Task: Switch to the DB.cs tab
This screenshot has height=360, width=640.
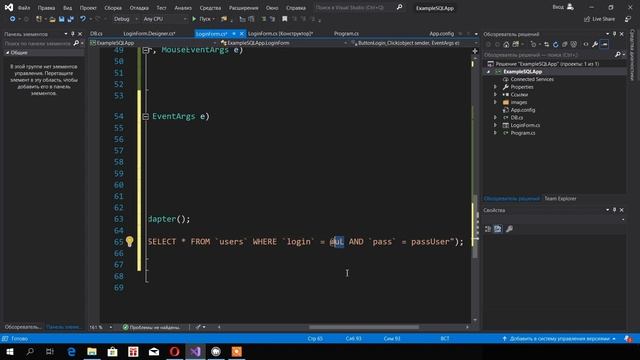Action: pyautogui.click(x=97, y=33)
